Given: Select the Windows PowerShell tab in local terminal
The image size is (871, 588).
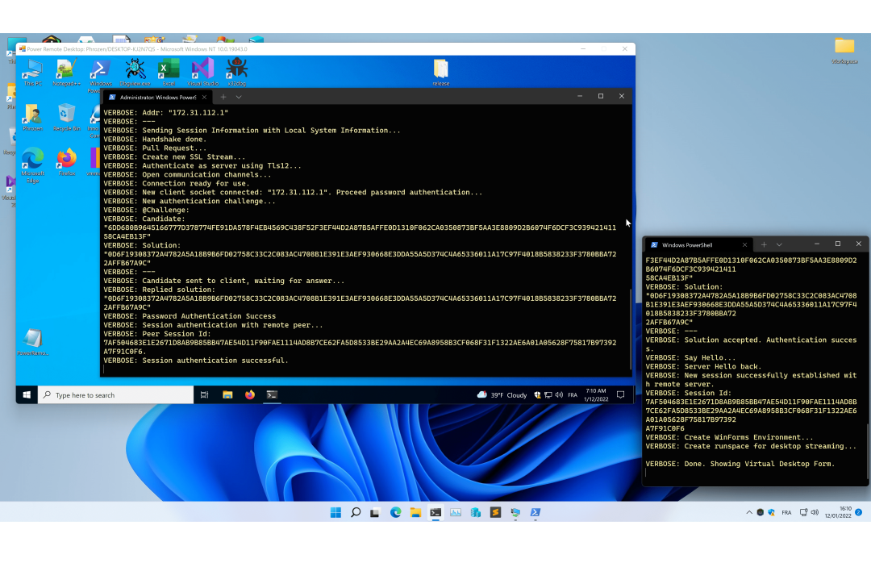Looking at the screenshot, I should (x=698, y=244).
